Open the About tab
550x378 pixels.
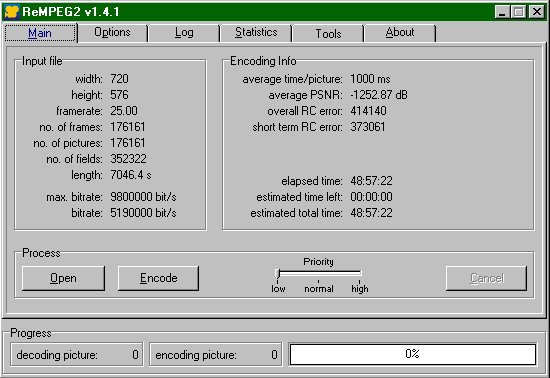coord(400,33)
